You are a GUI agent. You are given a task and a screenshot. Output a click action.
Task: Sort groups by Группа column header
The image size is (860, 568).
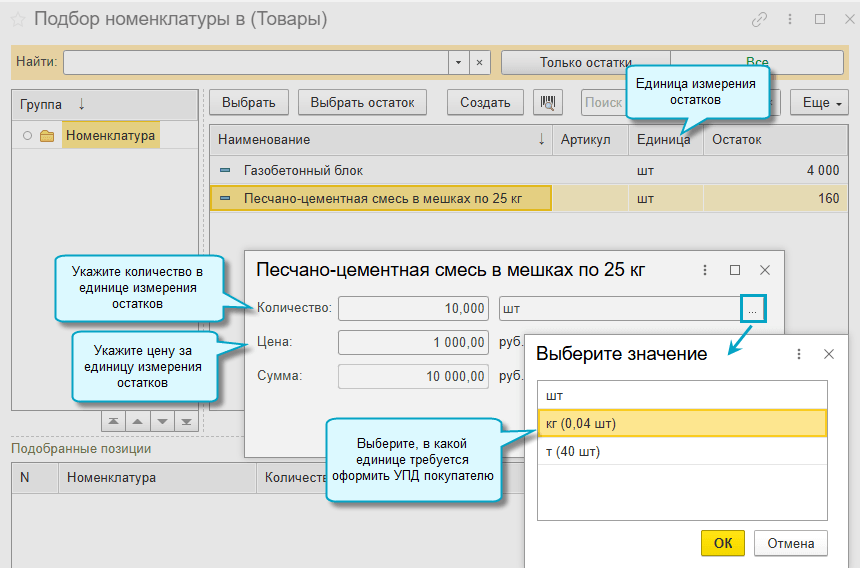(x=105, y=105)
